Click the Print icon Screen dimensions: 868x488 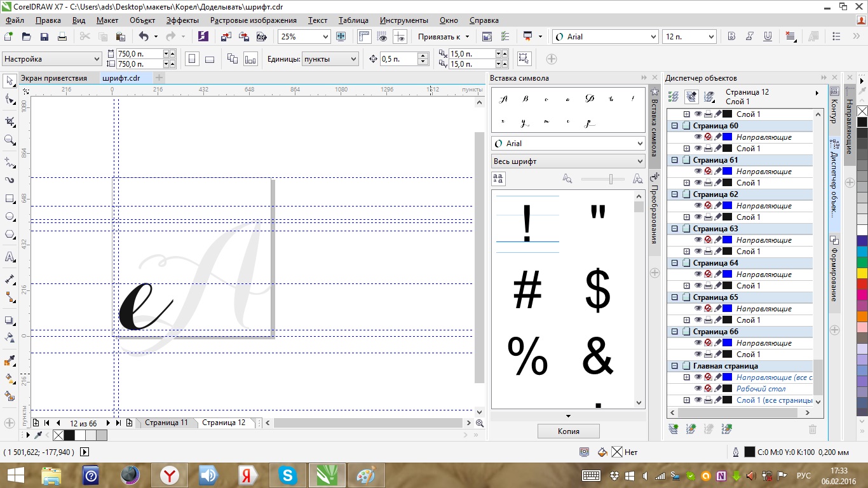62,37
